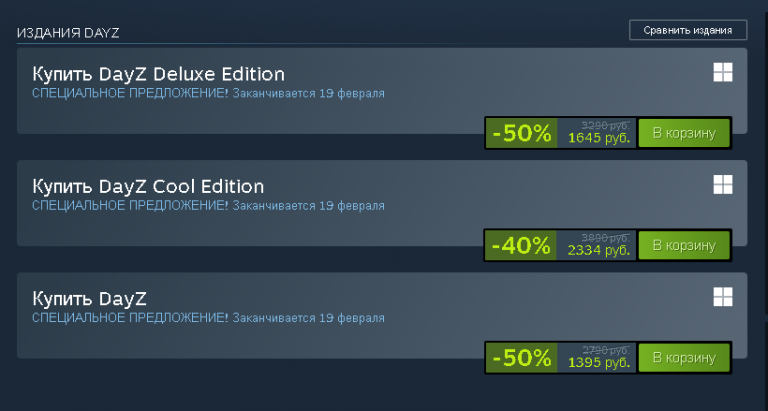This screenshot has width=768, height=411.
Task: Click the 2334 руб. discounted price
Action: point(599,250)
